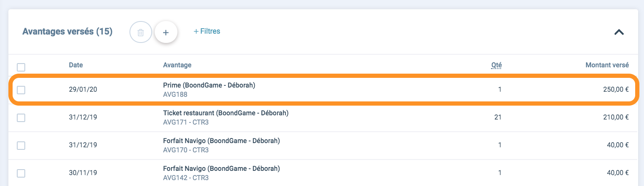The image size is (644, 186).
Task: Check the 30/11/19 Forfait Navigo checkbox
Action: [x=21, y=173]
